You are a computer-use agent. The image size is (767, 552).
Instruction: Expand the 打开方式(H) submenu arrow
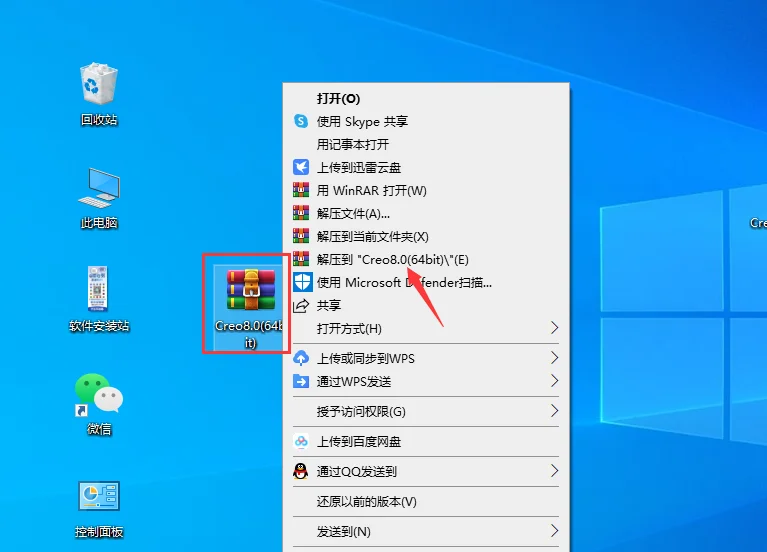[x=554, y=328]
